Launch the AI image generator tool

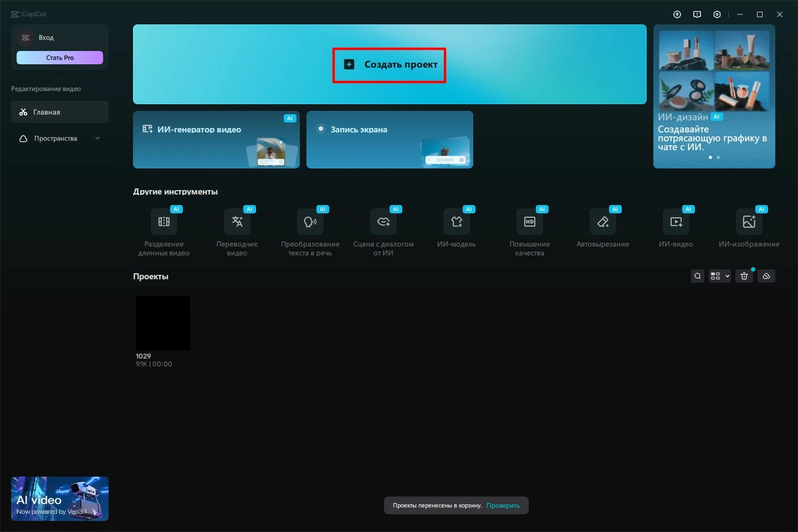click(x=749, y=222)
